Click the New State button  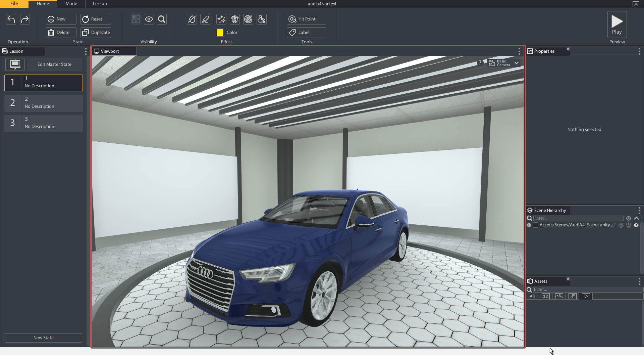44,338
